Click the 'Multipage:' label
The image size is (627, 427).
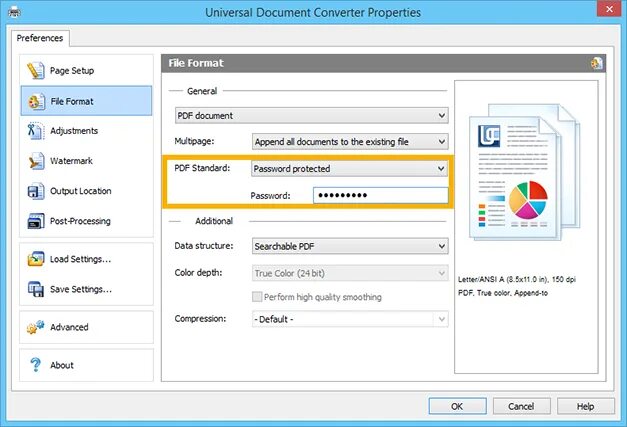coord(194,141)
